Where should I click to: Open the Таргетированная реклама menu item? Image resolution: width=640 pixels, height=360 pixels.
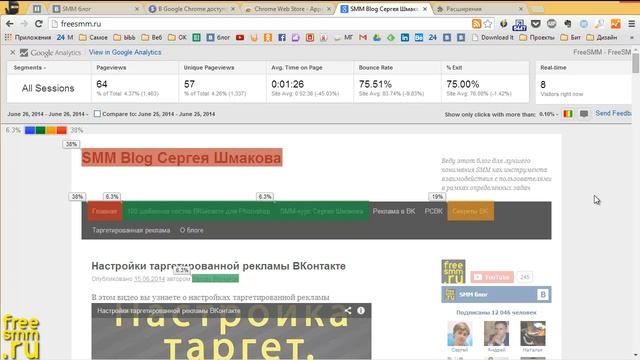(x=131, y=230)
